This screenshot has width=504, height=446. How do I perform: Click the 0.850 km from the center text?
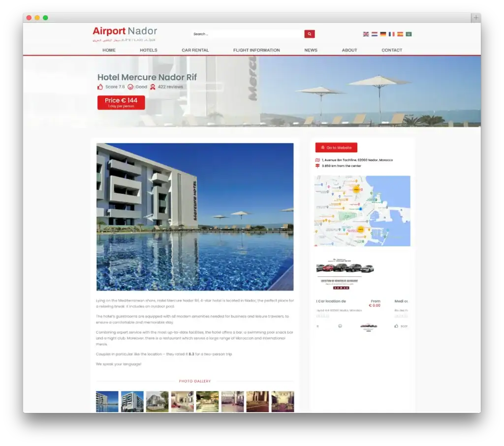[x=342, y=166]
